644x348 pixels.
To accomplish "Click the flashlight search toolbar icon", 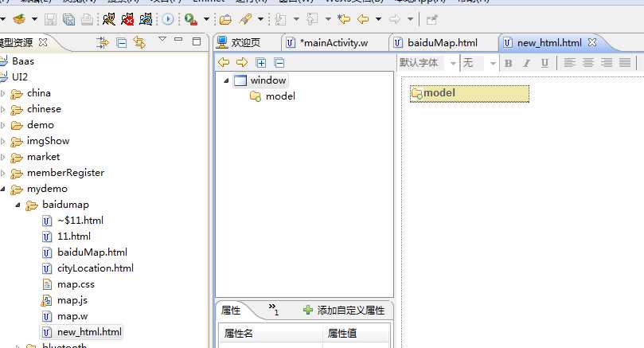I will coord(246,19).
